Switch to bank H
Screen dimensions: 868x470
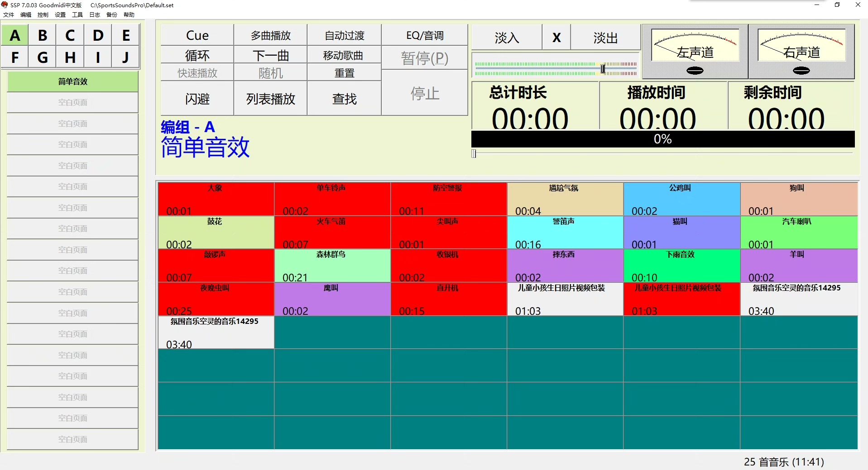pos(70,57)
